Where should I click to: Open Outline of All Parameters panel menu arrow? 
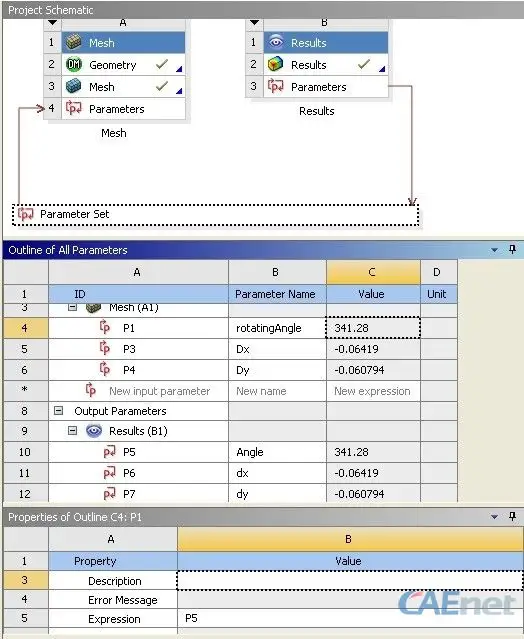(494, 250)
